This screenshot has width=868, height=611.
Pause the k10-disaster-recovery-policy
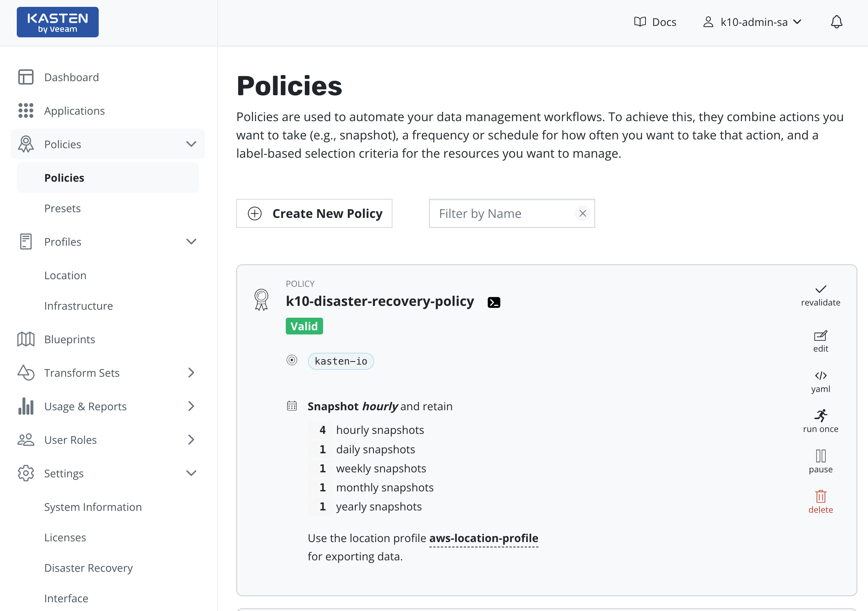point(820,456)
